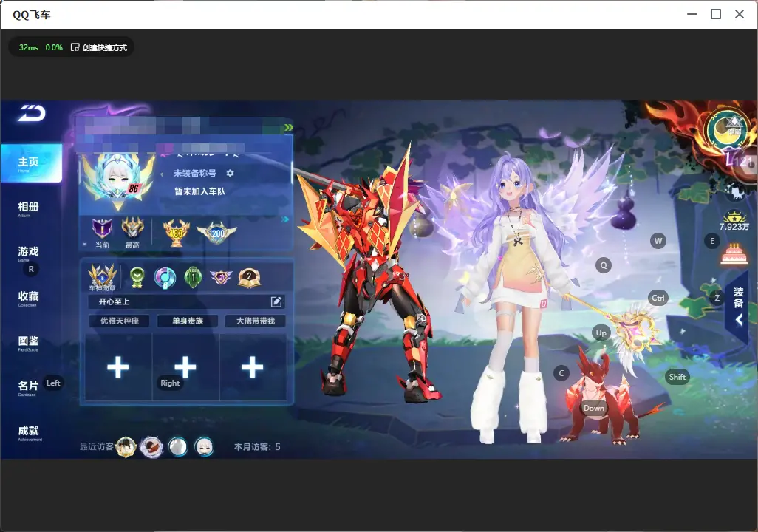Open the birthday cake icon
The image size is (758, 532).
click(x=734, y=254)
